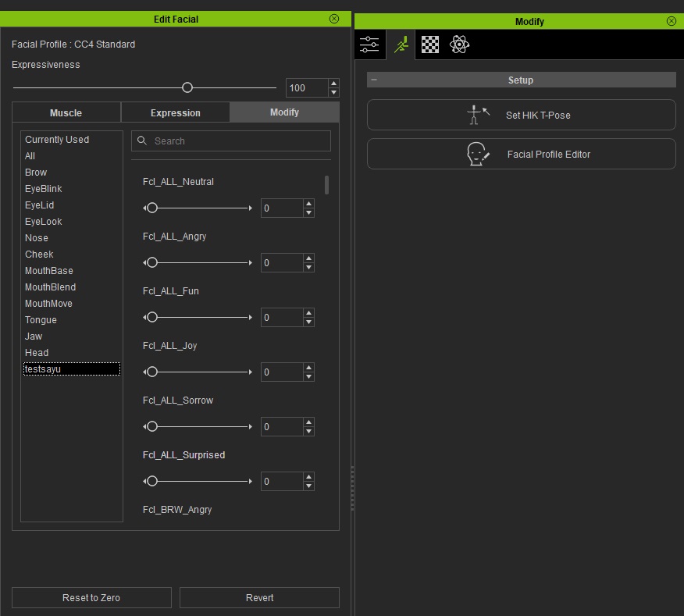Open the checkerboard Texture tab icon
The image size is (684, 616).
coord(430,45)
